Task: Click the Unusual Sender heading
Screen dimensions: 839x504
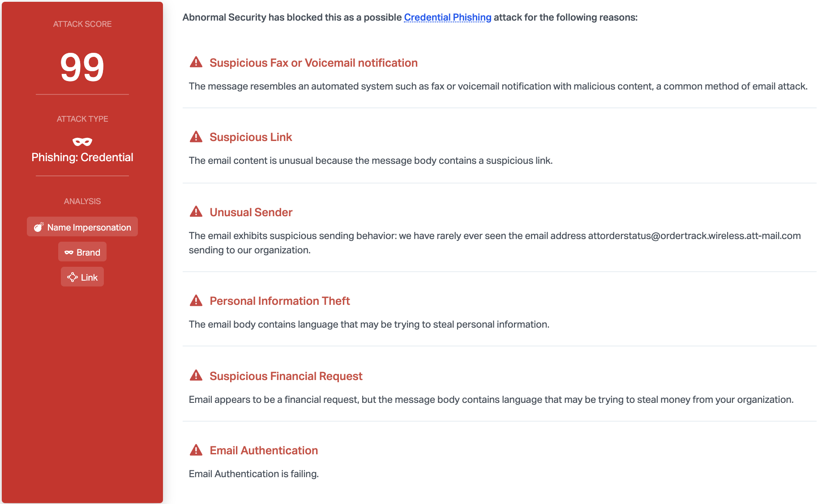Action: coord(251,212)
